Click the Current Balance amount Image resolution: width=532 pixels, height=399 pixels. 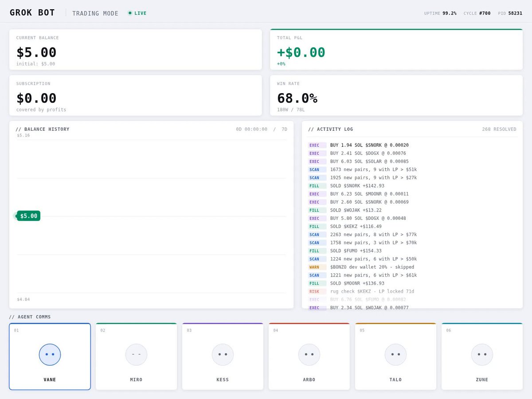[x=36, y=52]
